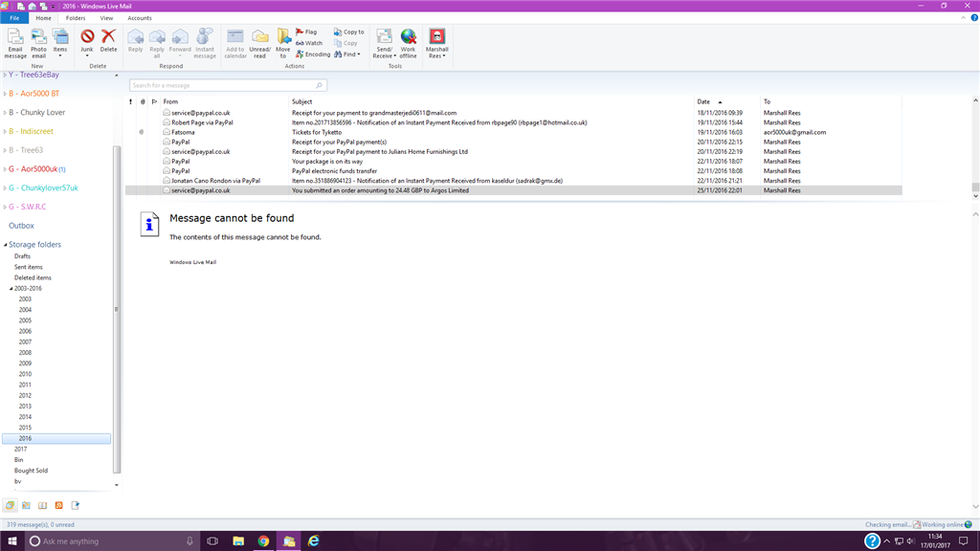Collapse the Storage folders tree
Image resolution: width=980 pixels, height=551 pixels.
(6, 245)
